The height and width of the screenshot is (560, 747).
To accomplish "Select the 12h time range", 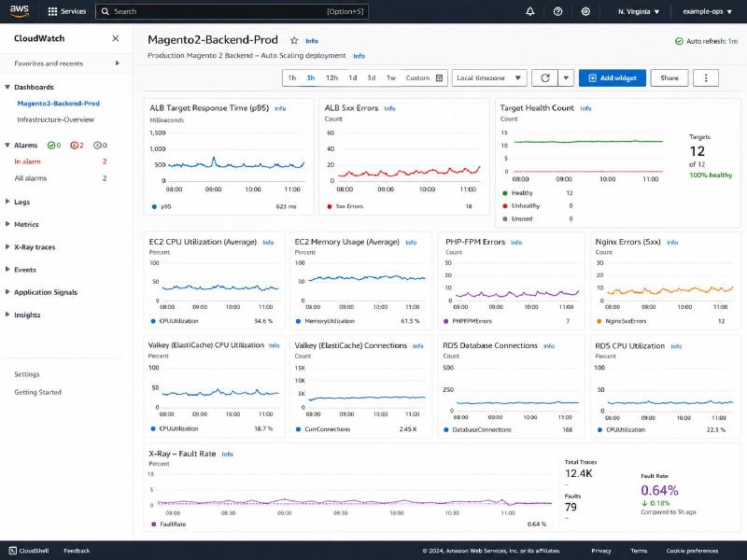I will (331, 77).
